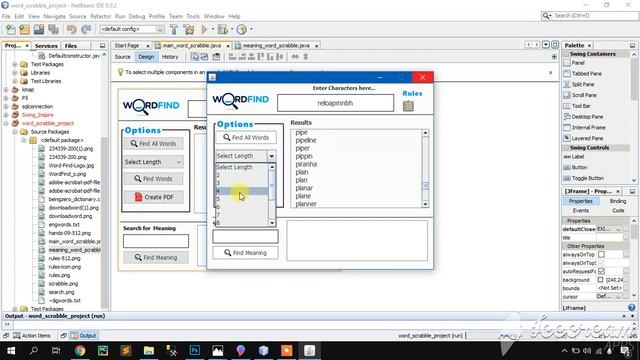The height and width of the screenshot is (360, 640).
Task: Click the Build Project hammer icon
Action: click(174, 29)
